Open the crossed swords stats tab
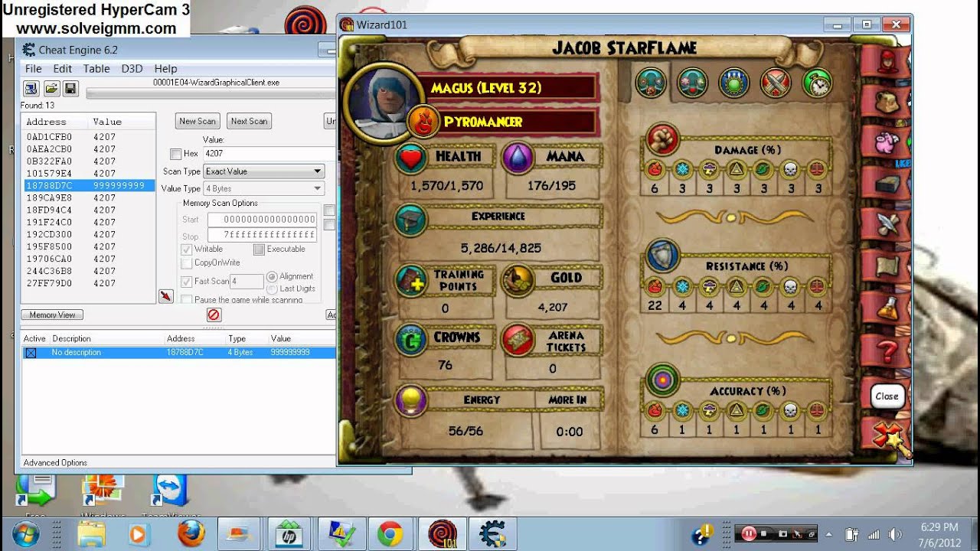Image resolution: width=980 pixels, height=551 pixels. pyautogui.click(x=774, y=83)
